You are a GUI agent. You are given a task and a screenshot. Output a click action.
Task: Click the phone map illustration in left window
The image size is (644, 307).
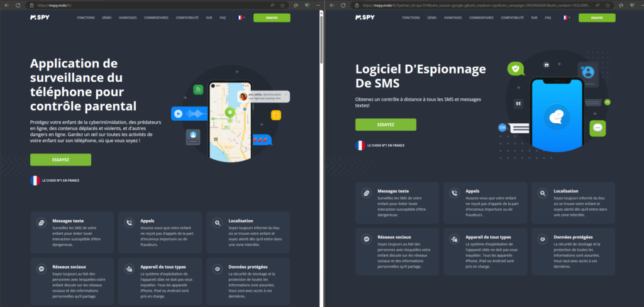[230, 121]
